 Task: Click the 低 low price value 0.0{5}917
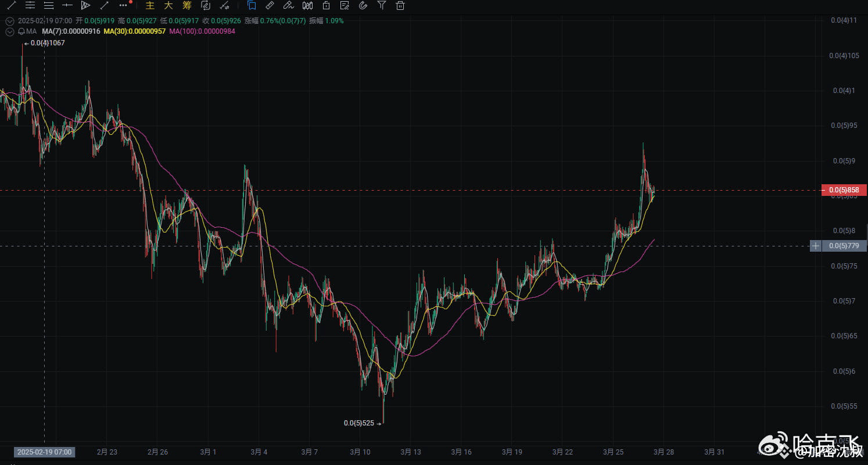tap(183, 20)
